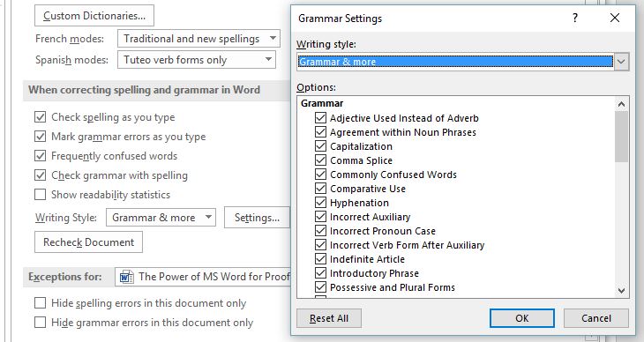
Task: Open the Custom Dictionaries dialog
Action: (94, 16)
